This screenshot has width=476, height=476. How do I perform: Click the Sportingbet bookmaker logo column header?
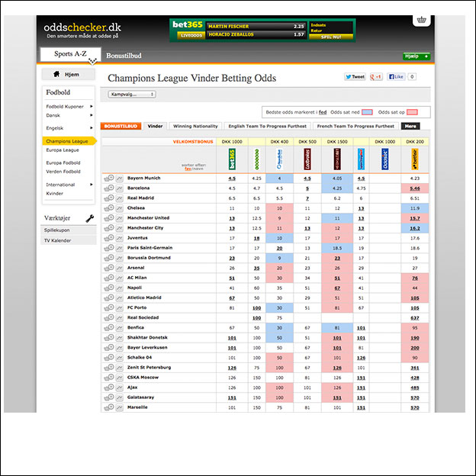pyautogui.click(x=361, y=159)
